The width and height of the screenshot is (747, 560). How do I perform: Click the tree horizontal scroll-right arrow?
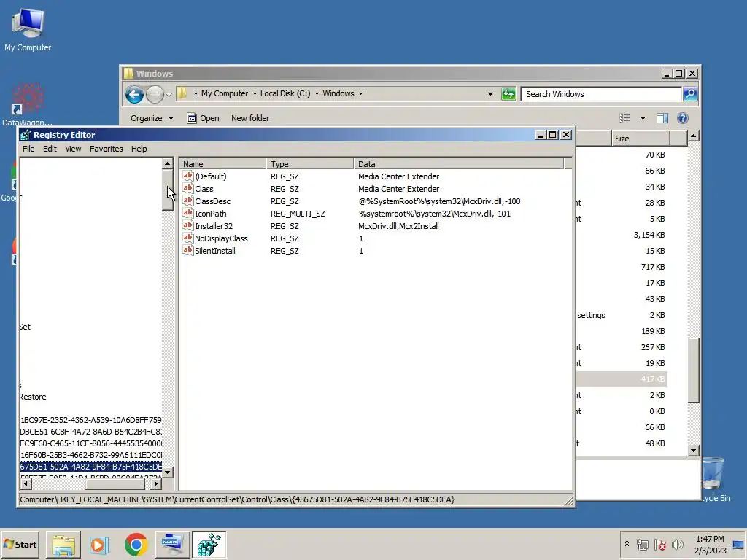click(156, 484)
